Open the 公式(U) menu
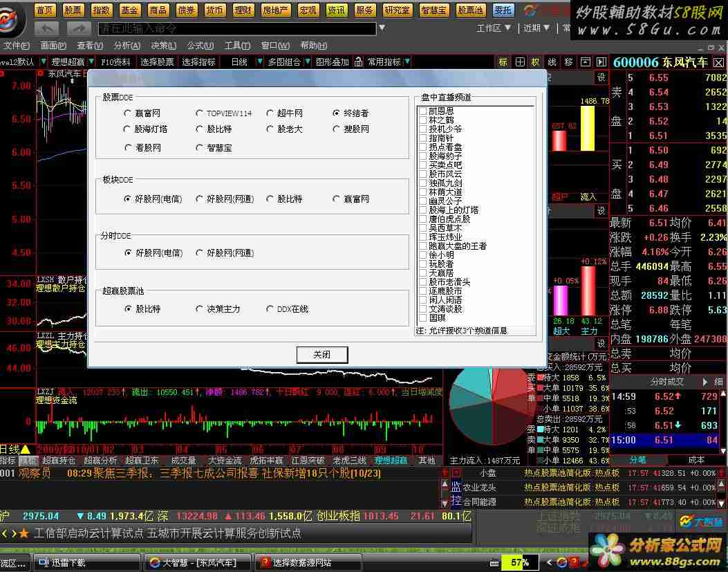This screenshot has height=572, width=728. (200, 46)
